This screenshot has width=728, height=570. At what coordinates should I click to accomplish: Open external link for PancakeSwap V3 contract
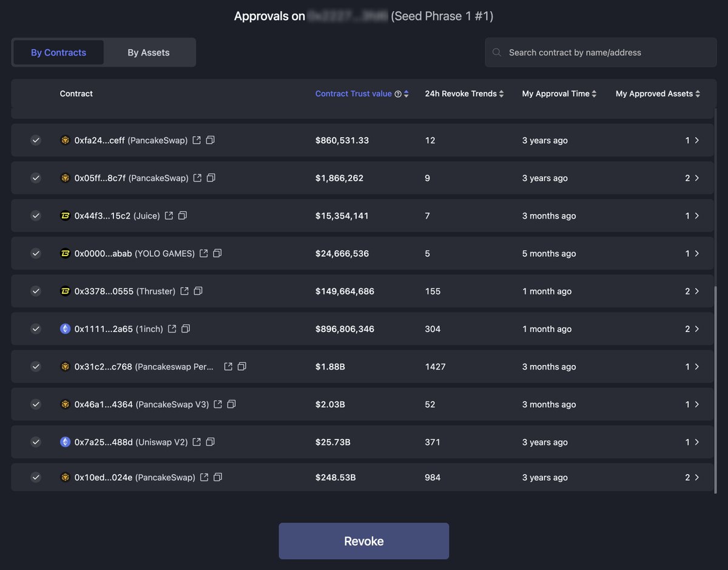click(x=218, y=404)
